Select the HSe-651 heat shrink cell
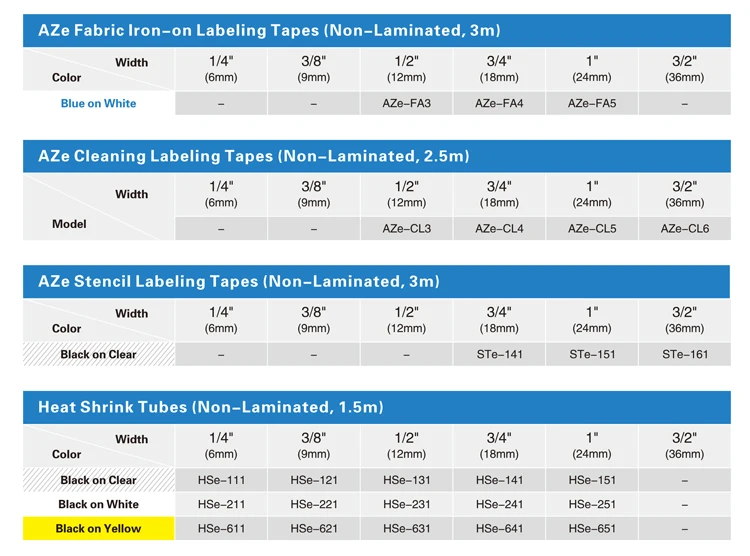Image resolution: width=750 pixels, height=556 pixels. (x=592, y=529)
